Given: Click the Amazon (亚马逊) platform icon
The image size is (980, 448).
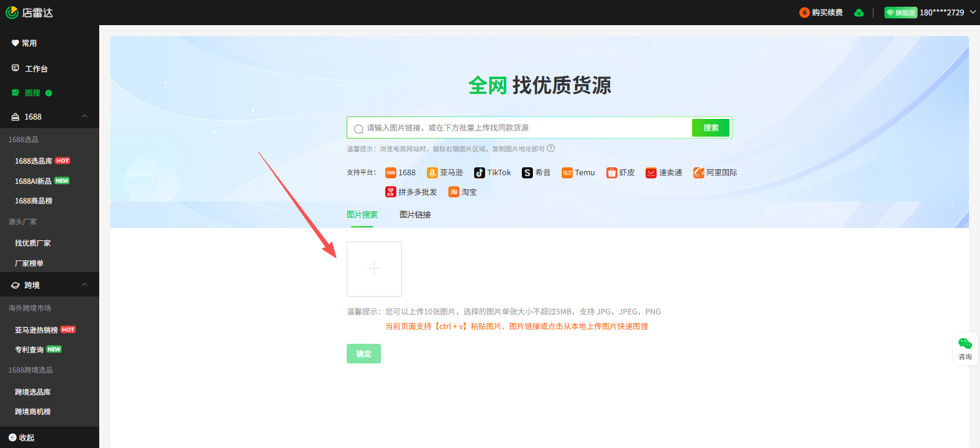Looking at the screenshot, I should coord(432,173).
